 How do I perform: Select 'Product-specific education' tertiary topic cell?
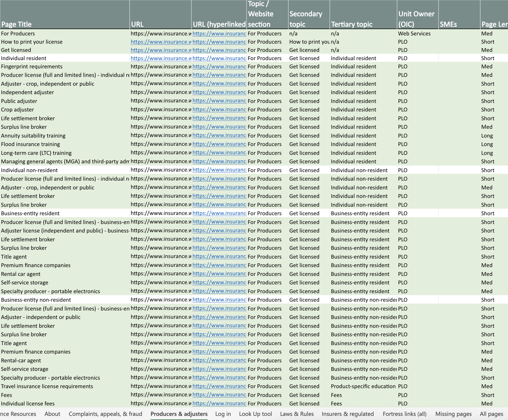click(363, 386)
